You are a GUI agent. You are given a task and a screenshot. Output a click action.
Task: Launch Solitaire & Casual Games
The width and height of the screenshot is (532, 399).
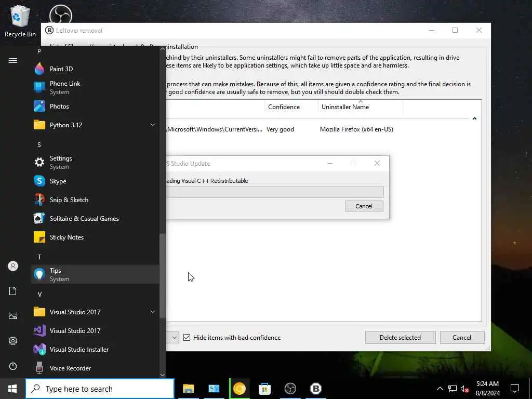[95, 219]
